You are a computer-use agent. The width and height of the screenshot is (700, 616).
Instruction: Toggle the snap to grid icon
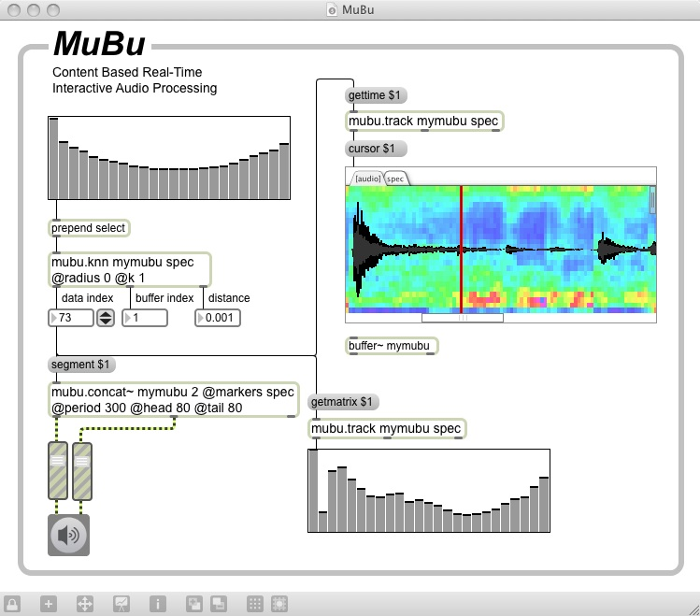coord(279,604)
